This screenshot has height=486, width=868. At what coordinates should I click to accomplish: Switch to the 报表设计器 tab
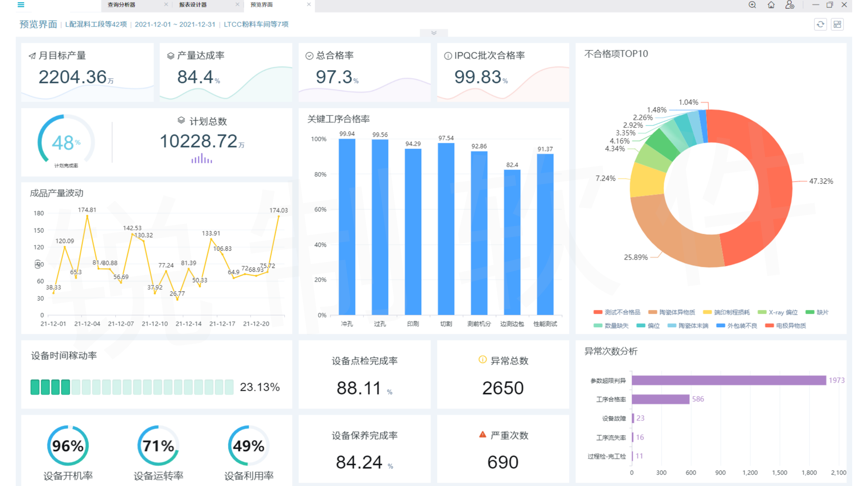(x=193, y=5)
